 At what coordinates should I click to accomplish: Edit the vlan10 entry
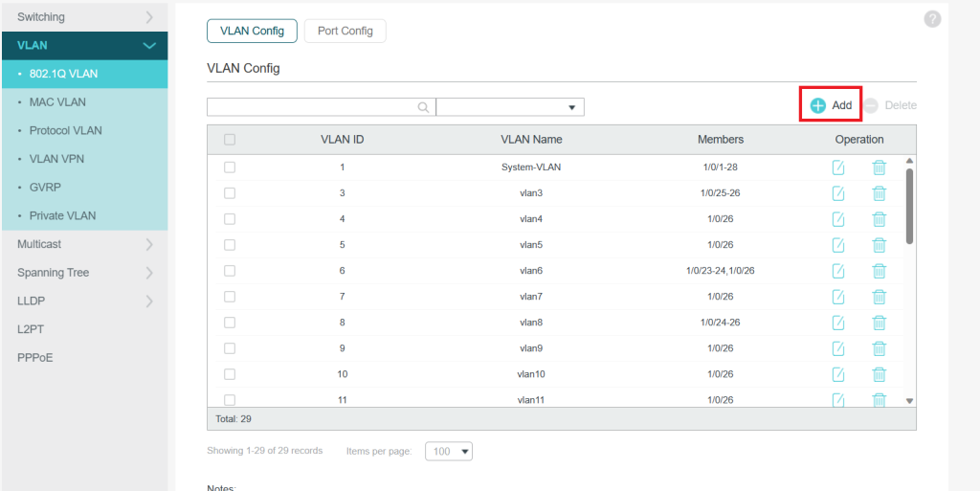(x=838, y=374)
